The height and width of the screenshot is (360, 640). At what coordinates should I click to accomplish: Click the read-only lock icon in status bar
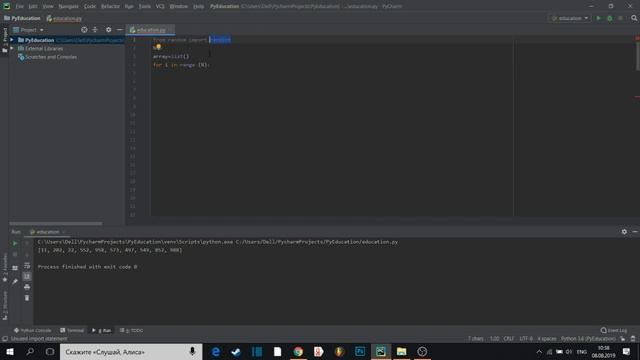pyautogui.click(x=623, y=339)
